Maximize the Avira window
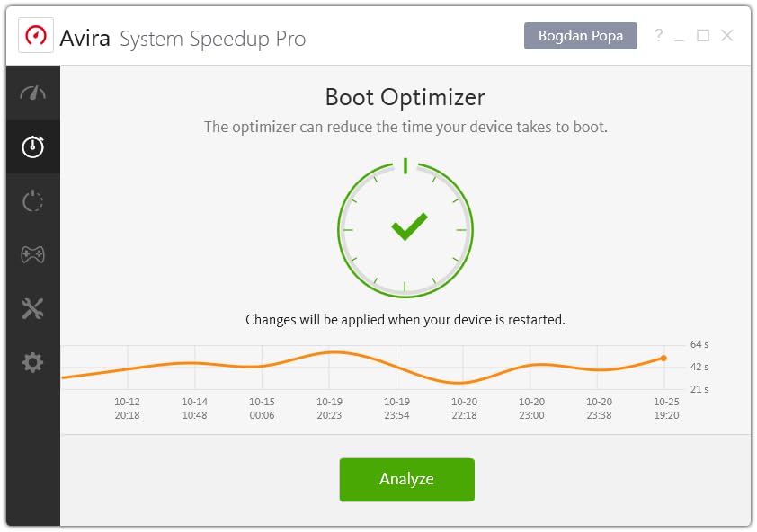 [703, 36]
